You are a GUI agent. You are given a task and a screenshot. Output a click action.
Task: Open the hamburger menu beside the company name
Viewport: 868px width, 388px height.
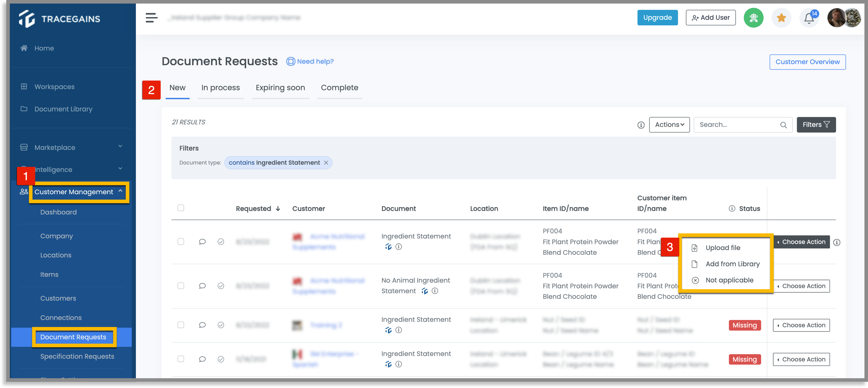click(x=151, y=18)
